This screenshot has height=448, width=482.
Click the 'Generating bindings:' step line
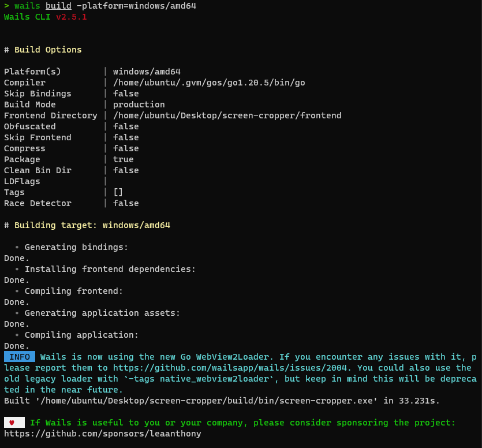tap(76, 247)
